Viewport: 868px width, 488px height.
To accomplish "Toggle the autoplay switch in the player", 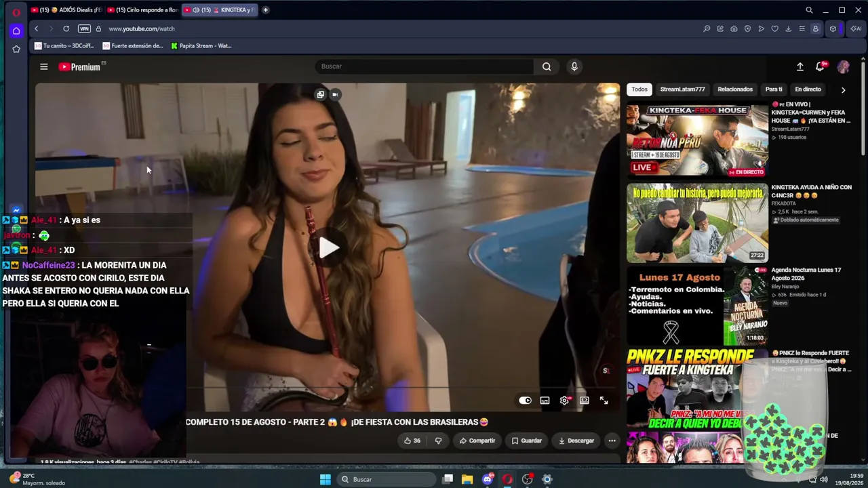I will [x=525, y=401].
